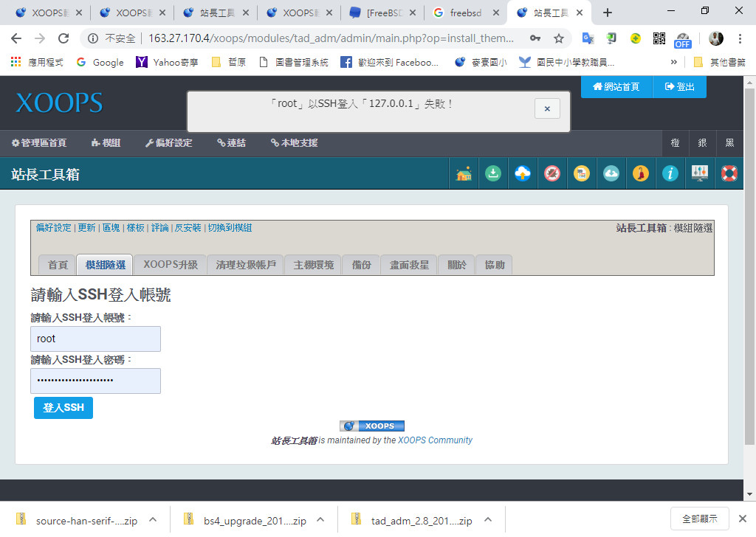Image resolution: width=756 pixels, height=537 pixels.
Task: Switch to the XOOPS升級 tab
Action: click(x=171, y=265)
